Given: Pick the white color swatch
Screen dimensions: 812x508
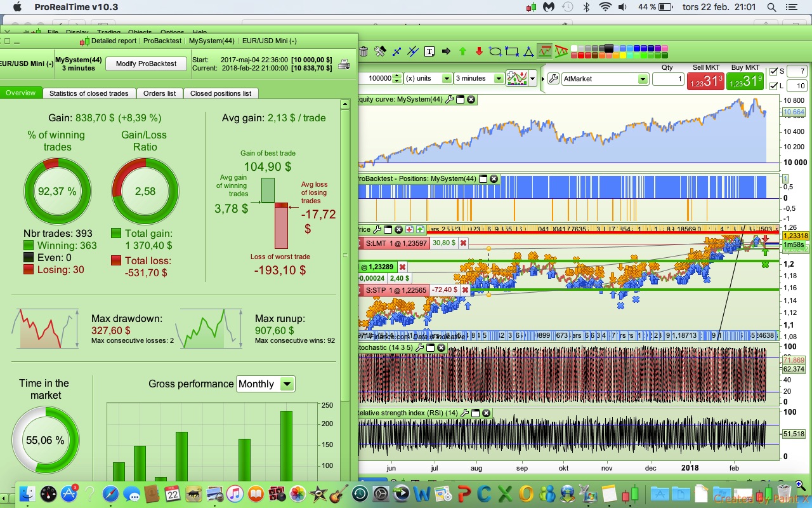Looking at the screenshot, I should (x=575, y=49).
